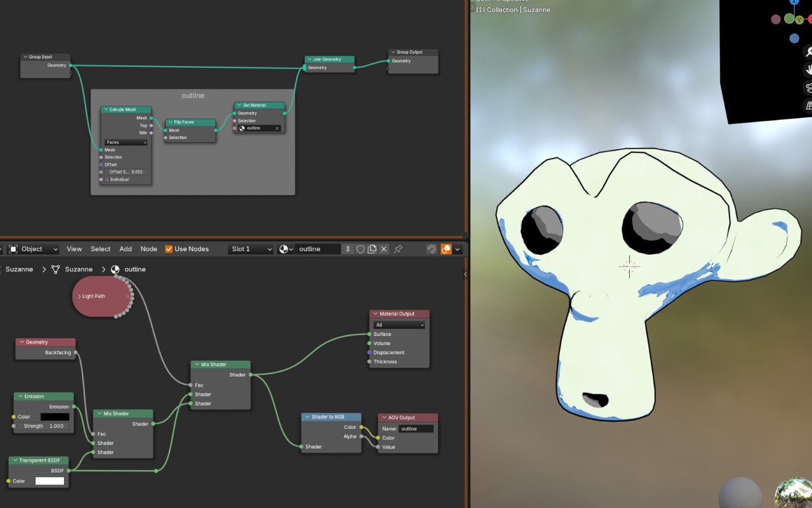Click the node snapping icon in shader header

(431, 249)
